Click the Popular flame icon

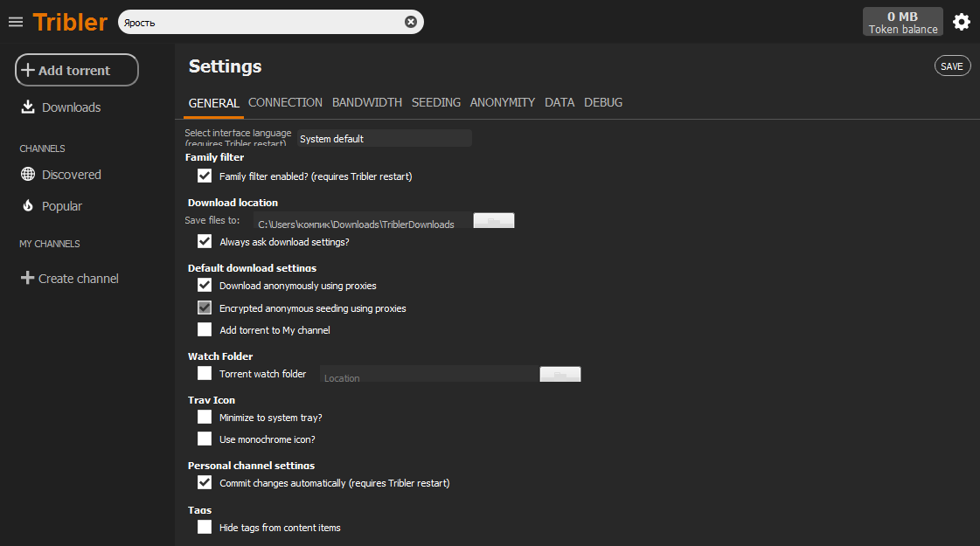[27, 205]
